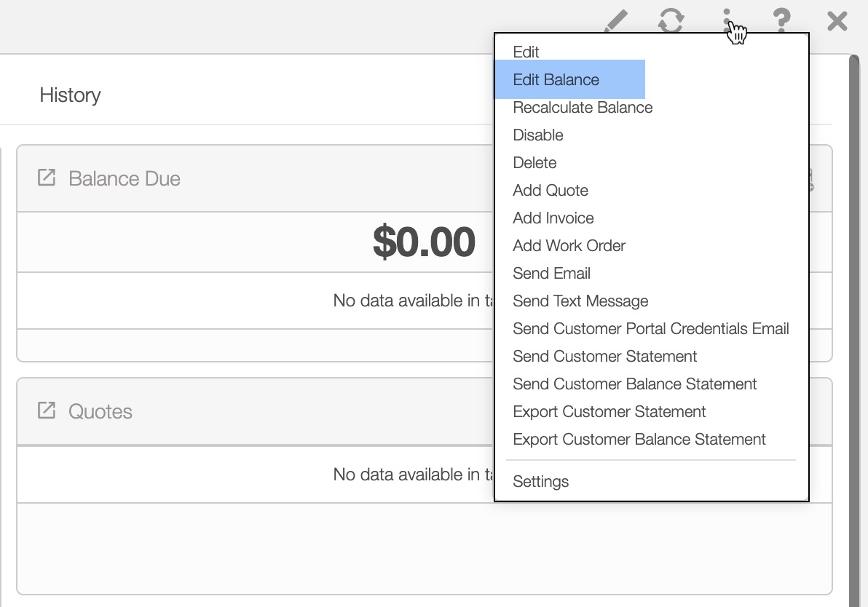The image size is (868, 607).
Task: Open Quotes pop-out icon
Action: click(x=47, y=410)
